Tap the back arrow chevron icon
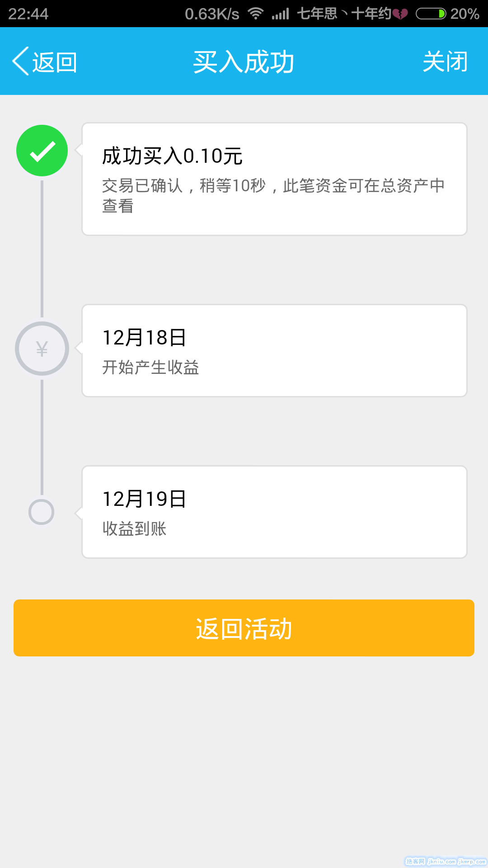 [x=21, y=61]
